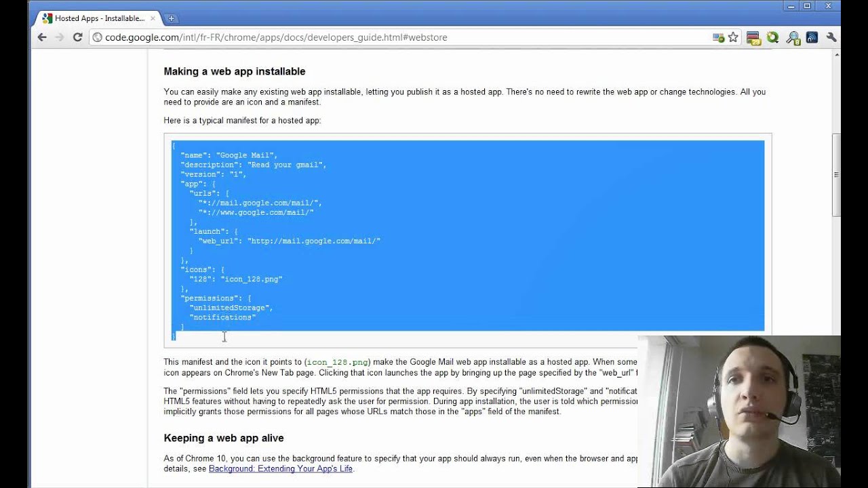Open the extension with badge 29

point(753,38)
